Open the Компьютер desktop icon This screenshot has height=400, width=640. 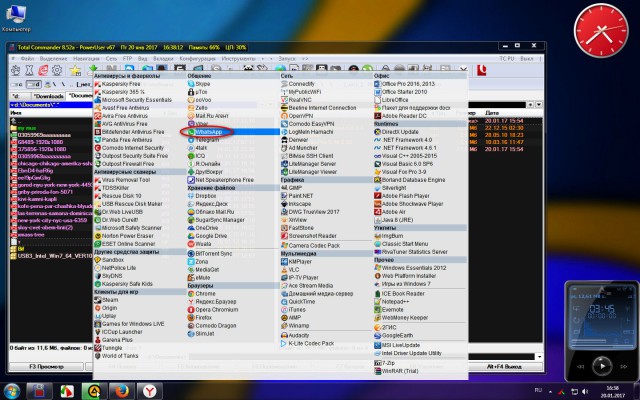coord(16,18)
